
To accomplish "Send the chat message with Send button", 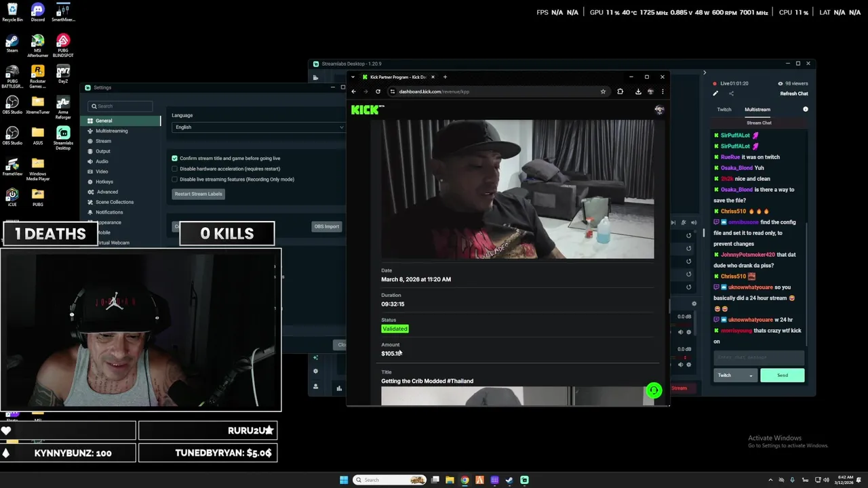I will (x=783, y=375).
